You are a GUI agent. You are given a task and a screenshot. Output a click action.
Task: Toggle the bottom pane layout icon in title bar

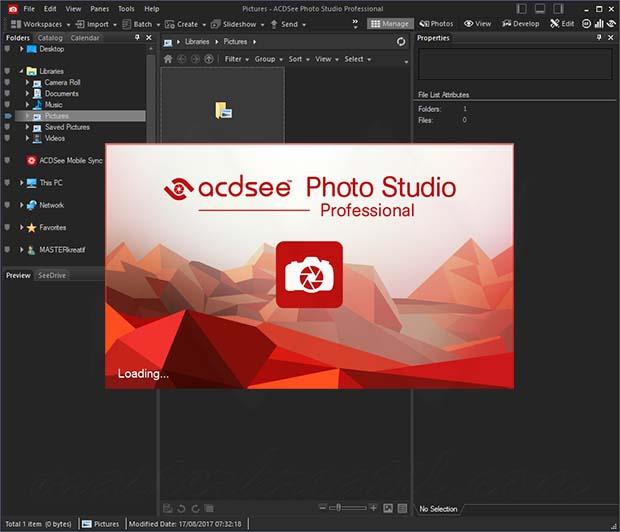coord(540,9)
